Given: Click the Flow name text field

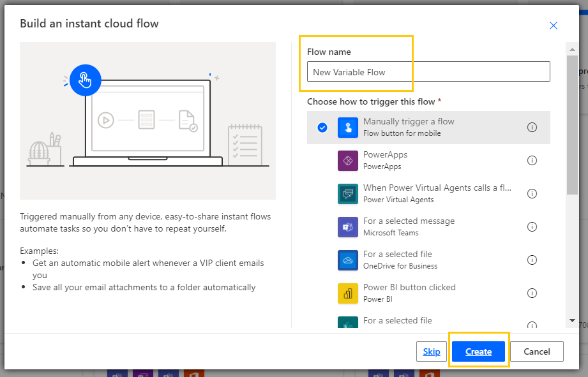Looking at the screenshot, I should [x=428, y=71].
